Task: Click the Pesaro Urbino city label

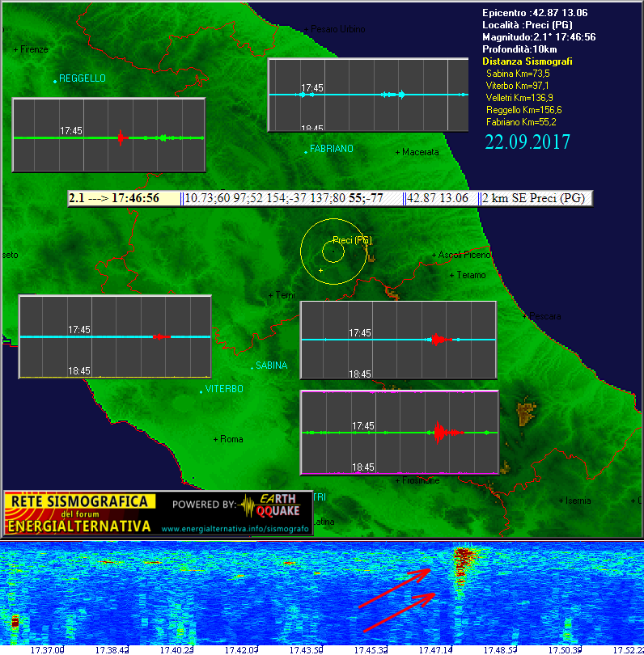Action: (337, 29)
